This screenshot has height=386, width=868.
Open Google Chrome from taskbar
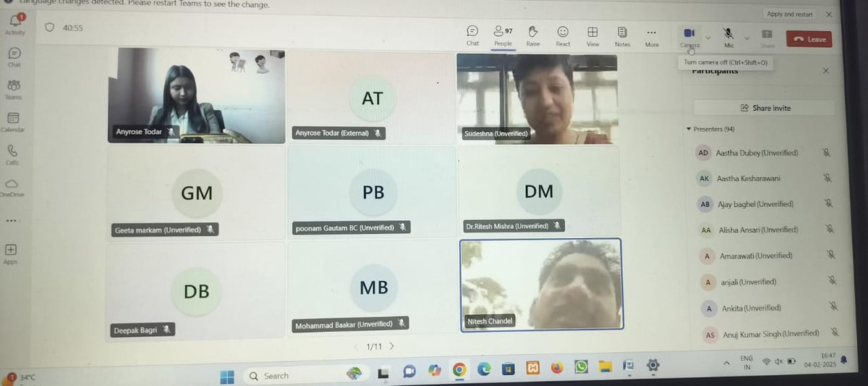coord(459,370)
